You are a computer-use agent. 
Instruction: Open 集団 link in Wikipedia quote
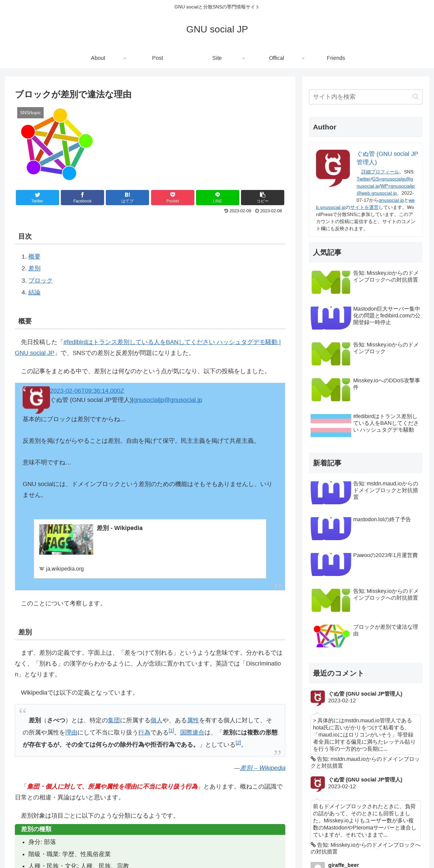coord(114,720)
